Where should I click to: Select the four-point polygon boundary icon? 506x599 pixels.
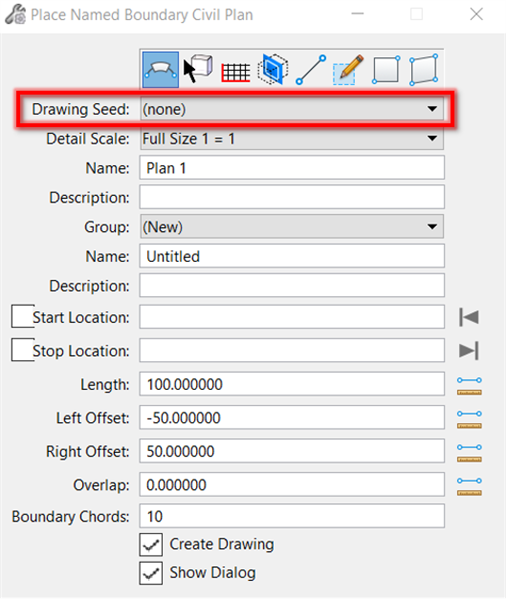point(424,70)
